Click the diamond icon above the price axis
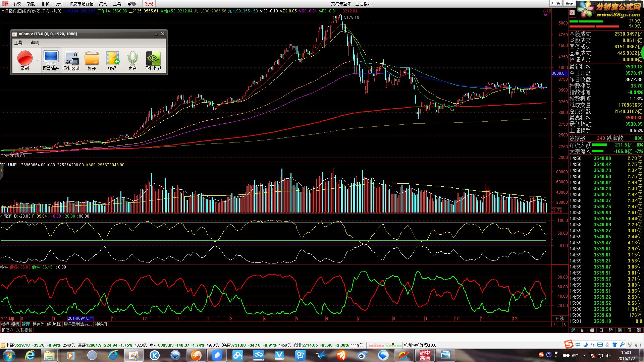644x362 pixels. [x=545, y=11]
